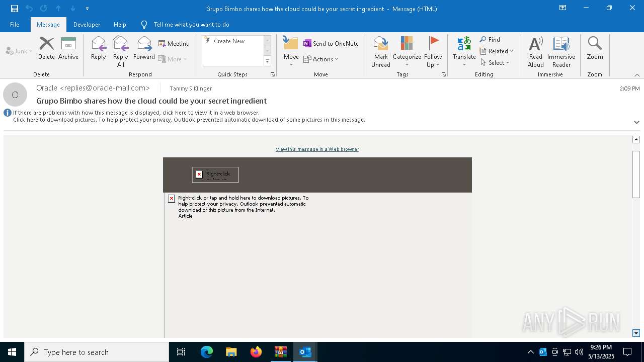The width and height of the screenshot is (644, 362).
Task: Click Find in the Editing group
Action: pos(490,40)
